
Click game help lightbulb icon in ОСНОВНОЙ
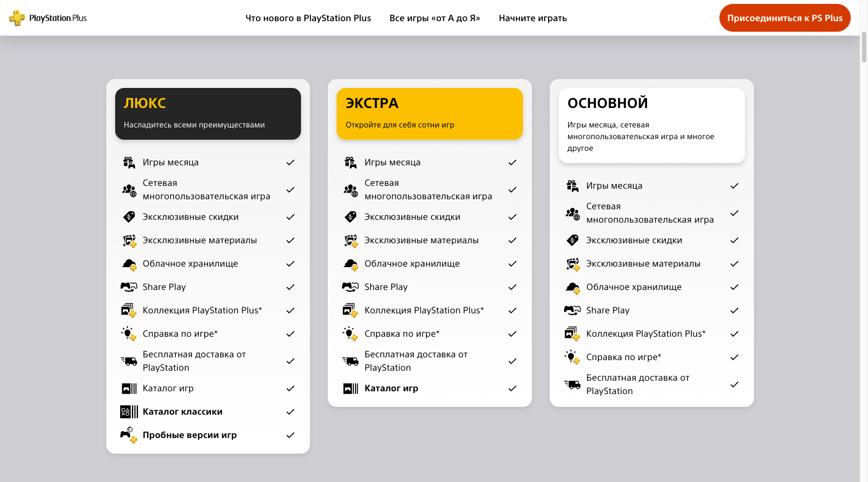pos(573,357)
